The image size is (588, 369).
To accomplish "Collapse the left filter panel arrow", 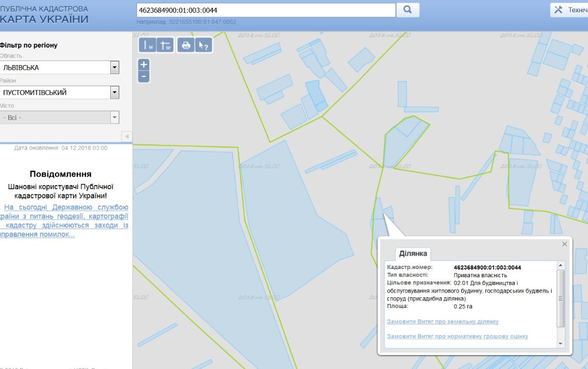I will pos(127,136).
